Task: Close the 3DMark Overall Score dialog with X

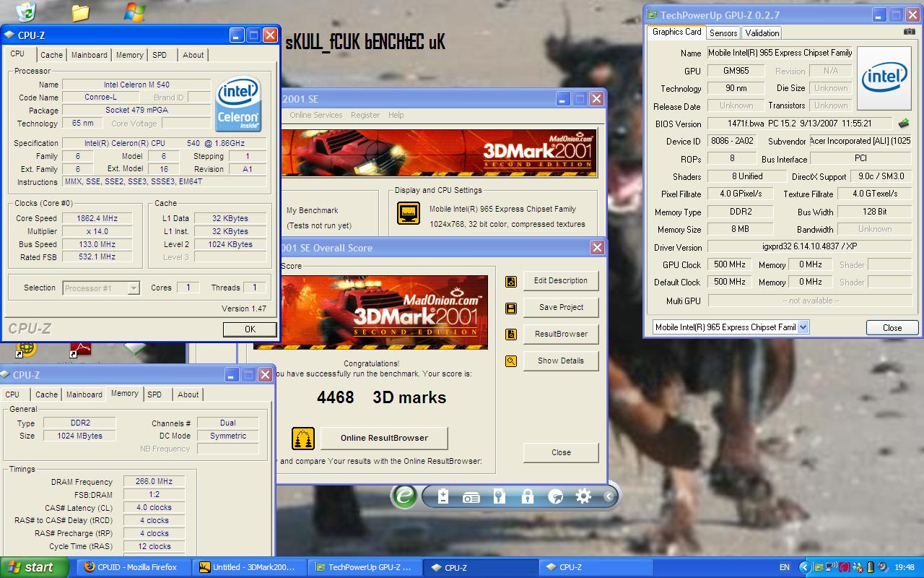Action: click(597, 248)
